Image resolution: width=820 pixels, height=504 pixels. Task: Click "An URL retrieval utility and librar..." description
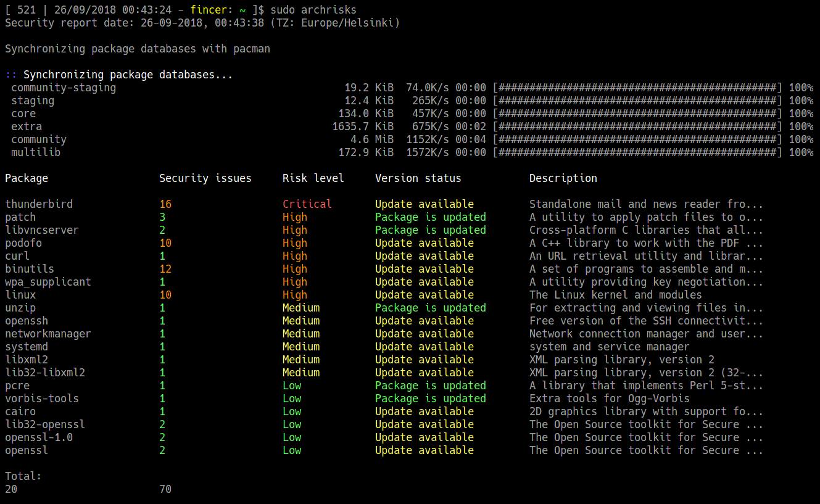(647, 256)
